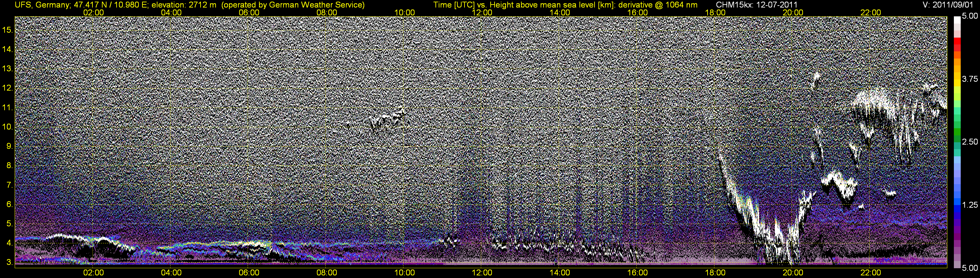Click 18:00 on the lower time axis
This screenshot has width=980, height=278.
click(715, 273)
